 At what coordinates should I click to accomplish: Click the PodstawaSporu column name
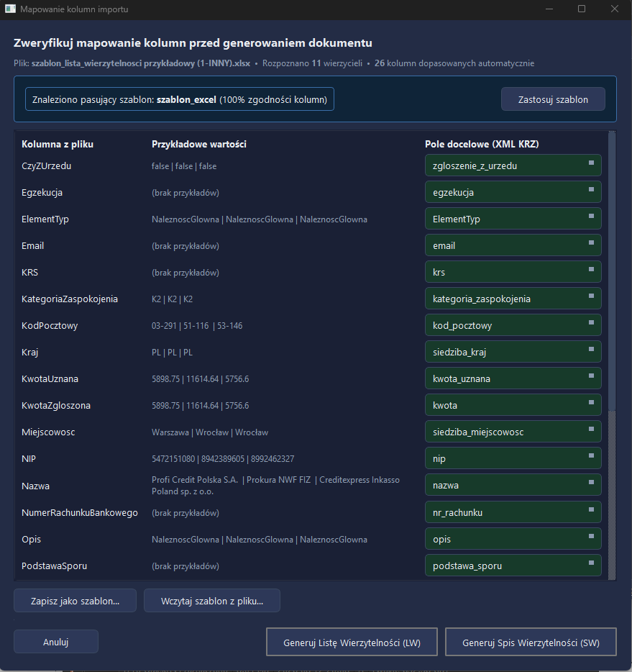click(x=54, y=566)
